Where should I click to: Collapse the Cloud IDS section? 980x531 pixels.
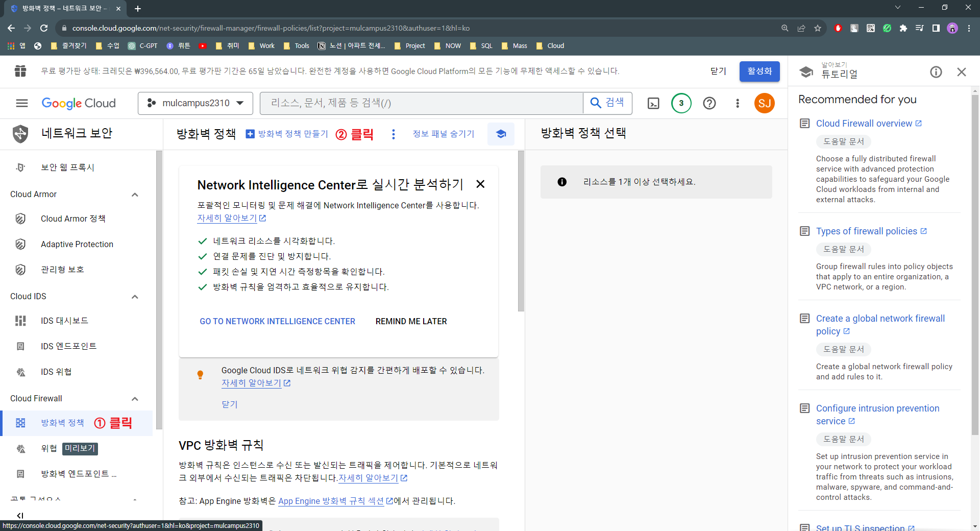[x=135, y=297]
